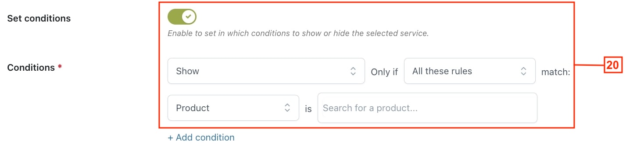644x159 pixels.
Task: Click the up-down chevron in the Show dropdown
Action: tap(353, 71)
